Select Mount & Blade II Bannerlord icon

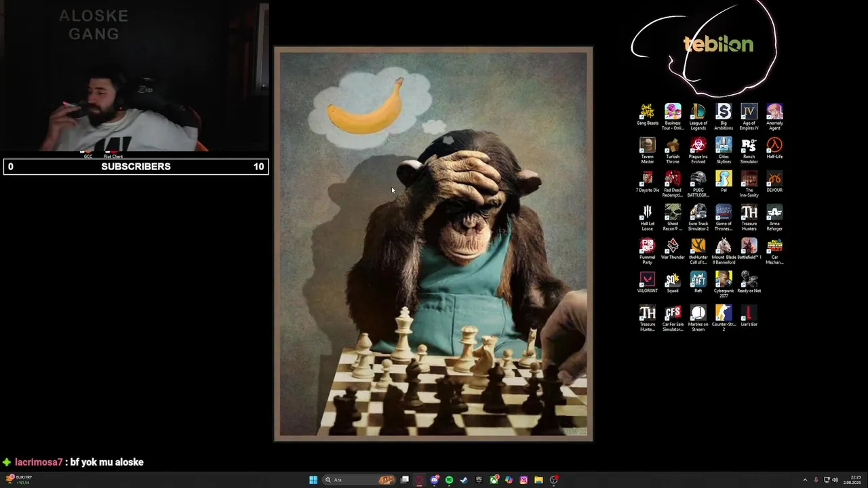click(x=724, y=251)
